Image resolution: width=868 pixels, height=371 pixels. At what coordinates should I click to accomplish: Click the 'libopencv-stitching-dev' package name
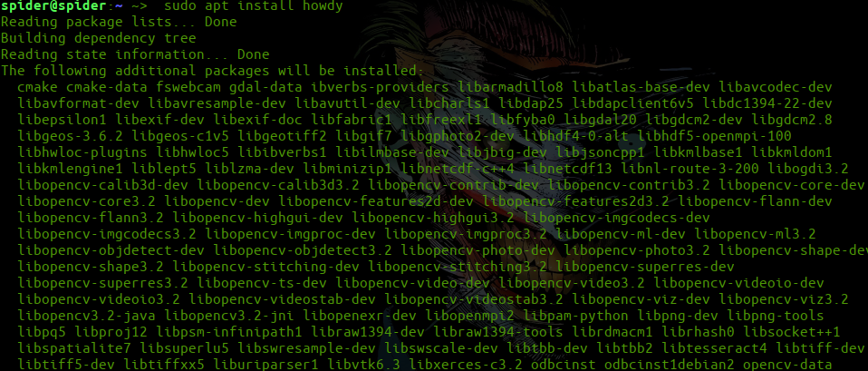coord(265,266)
